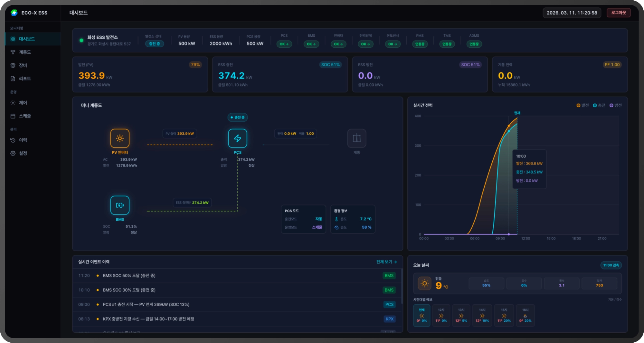Click the SOC 51% badge on ESS 충전 card
Image resolution: width=644 pixels, height=343 pixels.
[x=330, y=65]
